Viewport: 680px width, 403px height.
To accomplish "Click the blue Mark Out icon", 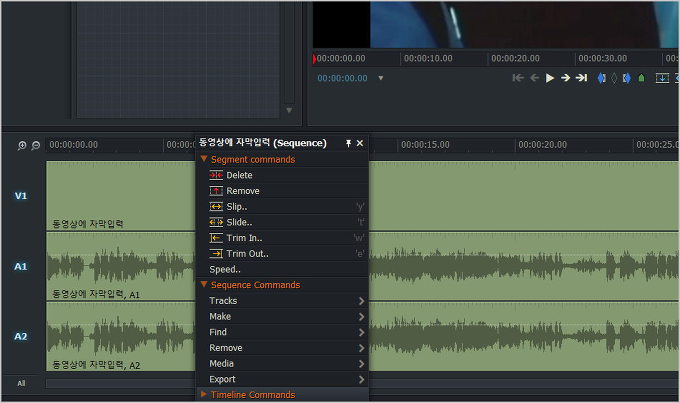I will (626, 78).
